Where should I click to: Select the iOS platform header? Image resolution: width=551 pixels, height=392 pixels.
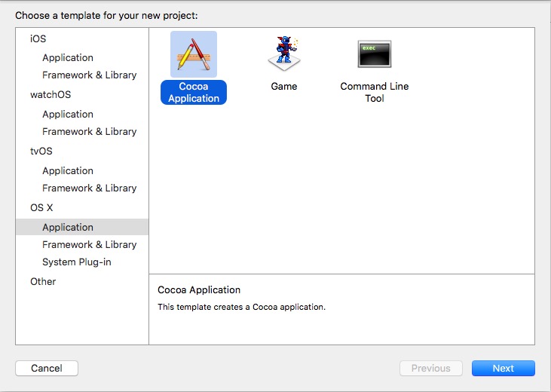38,38
